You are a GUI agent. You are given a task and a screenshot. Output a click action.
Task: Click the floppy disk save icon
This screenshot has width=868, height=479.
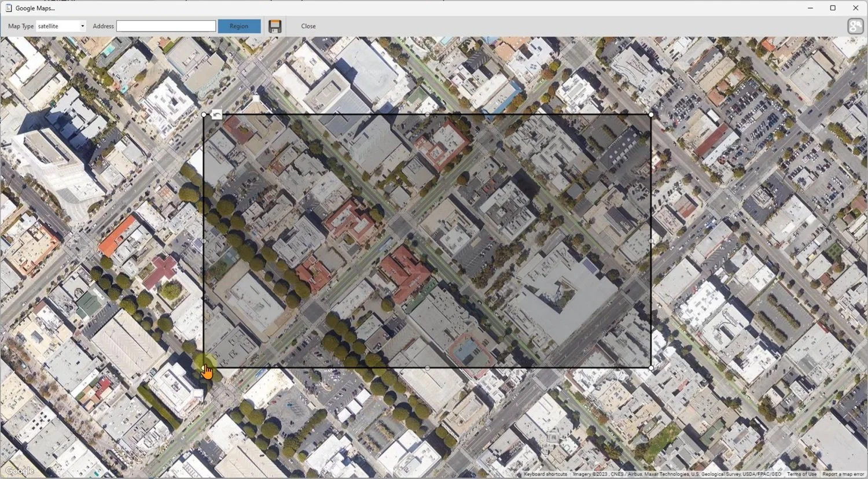coord(275,26)
